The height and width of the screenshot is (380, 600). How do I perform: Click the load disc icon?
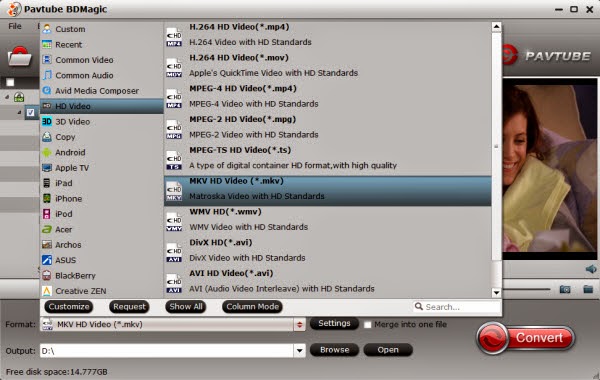[20, 56]
